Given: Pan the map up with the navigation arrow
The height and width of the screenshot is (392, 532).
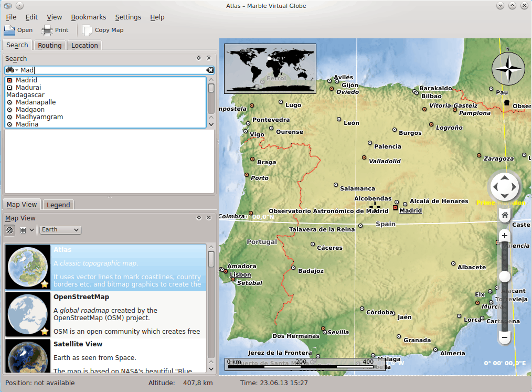Looking at the screenshot, I should tap(505, 177).
